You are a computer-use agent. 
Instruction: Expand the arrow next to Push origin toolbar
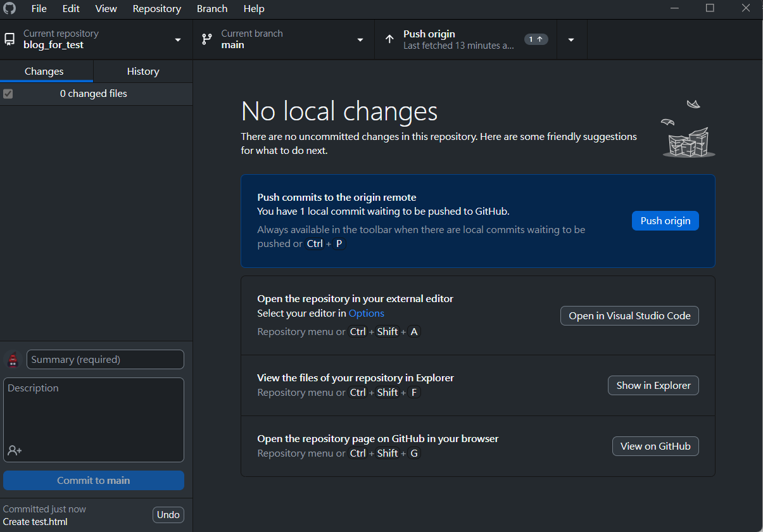point(571,39)
